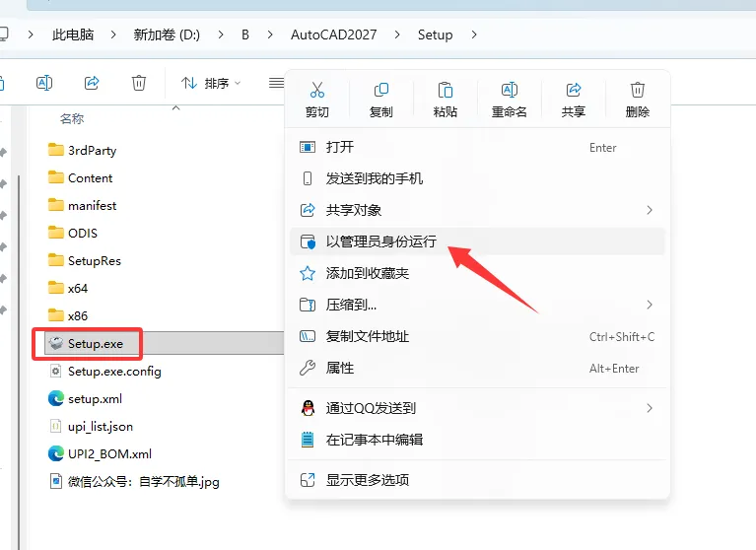Choose 压缩到... menu text
756x550 pixels.
[351, 305]
